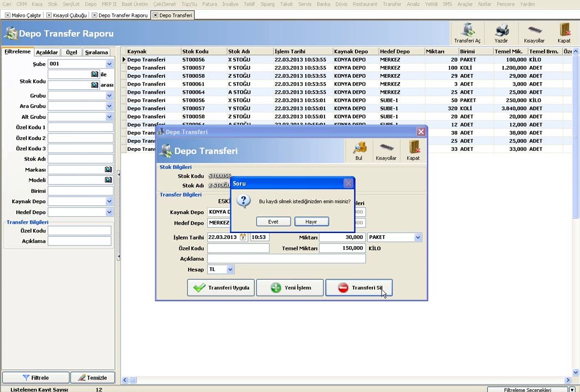Viewport: 580px width, 392px height.
Task: Click the Filtreleme Seçenekleri button
Action: pos(528,389)
